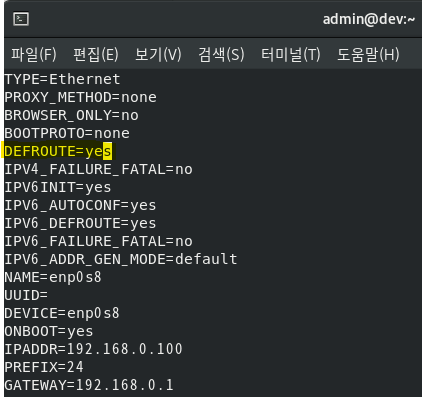
Task: Click the IPADDR=192.168.0.100 line
Action: coord(94,349)
